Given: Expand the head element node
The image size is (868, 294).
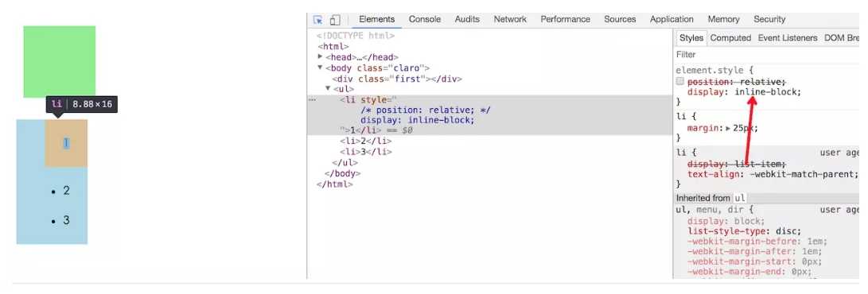Looking at the screenshot, I should (320, 57).
